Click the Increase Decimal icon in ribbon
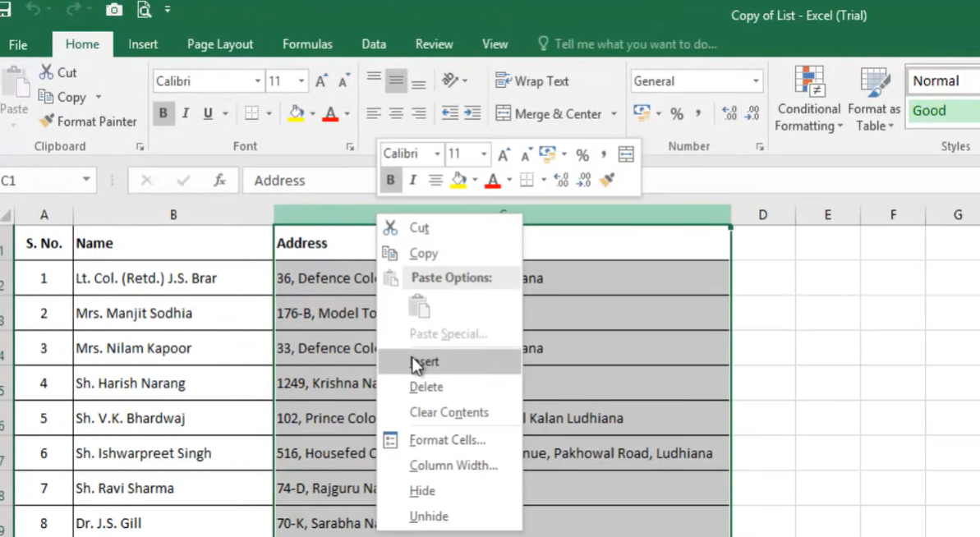The image size is (980, 537). (729, 113)
